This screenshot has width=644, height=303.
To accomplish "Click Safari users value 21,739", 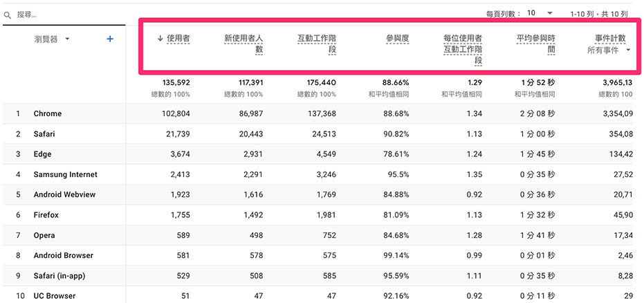I will [178, 134].
